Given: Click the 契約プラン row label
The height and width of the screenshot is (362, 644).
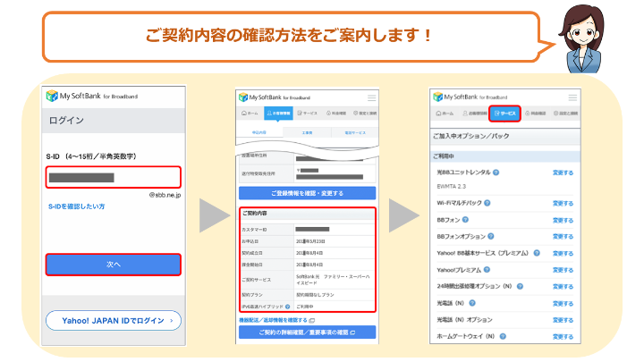Looking at the screenshot, I should point(252,295).
